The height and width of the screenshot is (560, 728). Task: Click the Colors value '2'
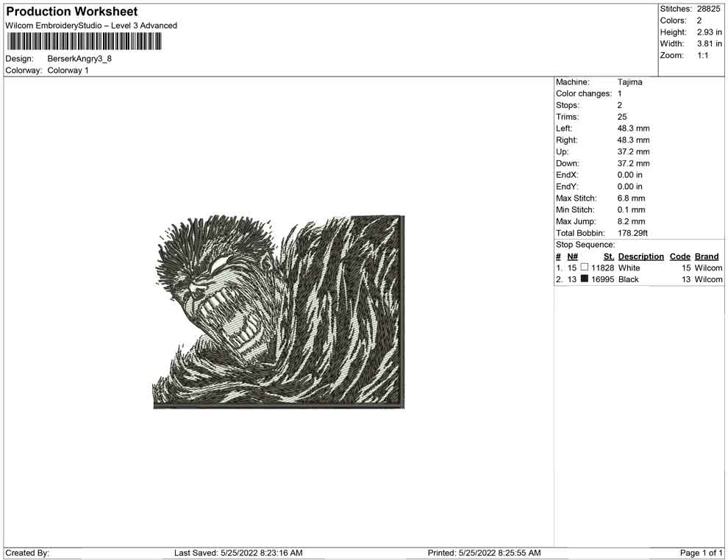(x=699, y=21)
